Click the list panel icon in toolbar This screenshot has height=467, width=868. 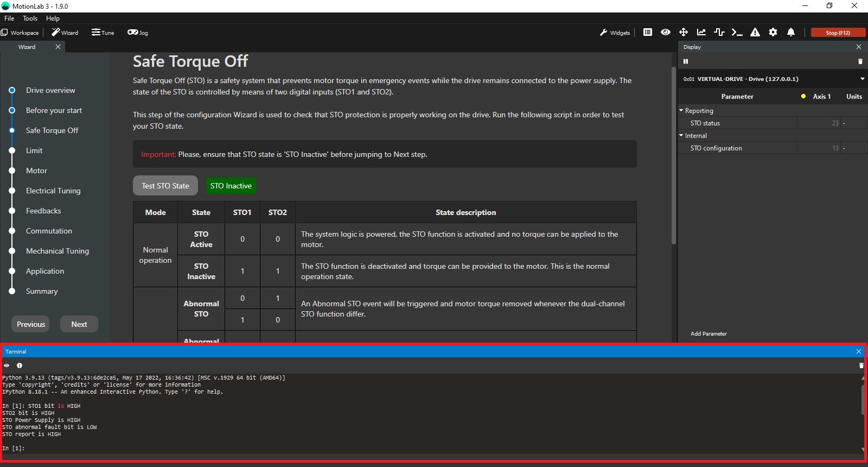[648, 33]
